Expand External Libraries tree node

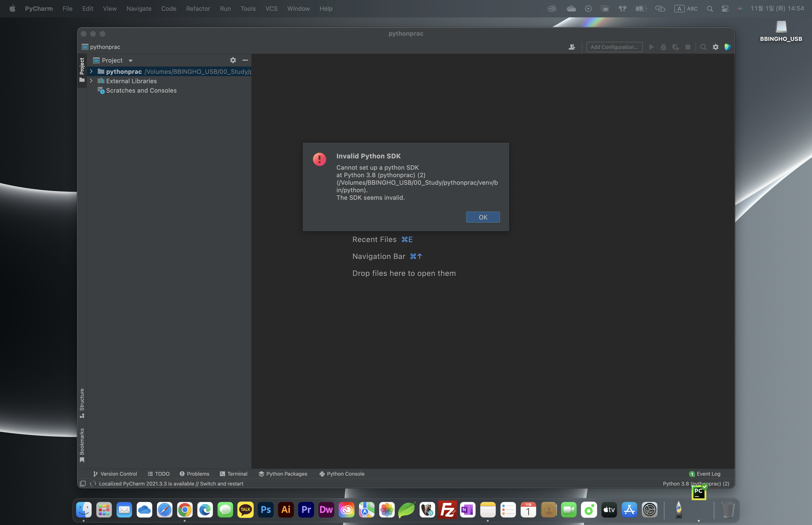pyautogui.click(x=91, y=81)
